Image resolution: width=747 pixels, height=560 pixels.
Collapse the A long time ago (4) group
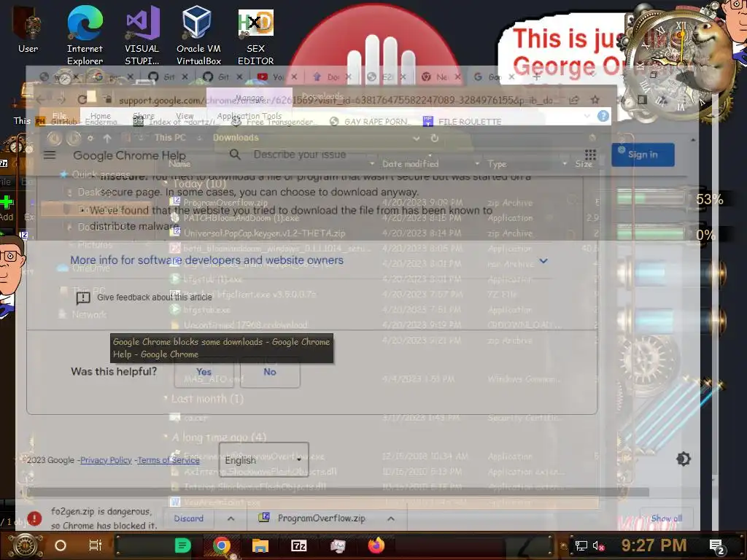[x=166, y=437]
